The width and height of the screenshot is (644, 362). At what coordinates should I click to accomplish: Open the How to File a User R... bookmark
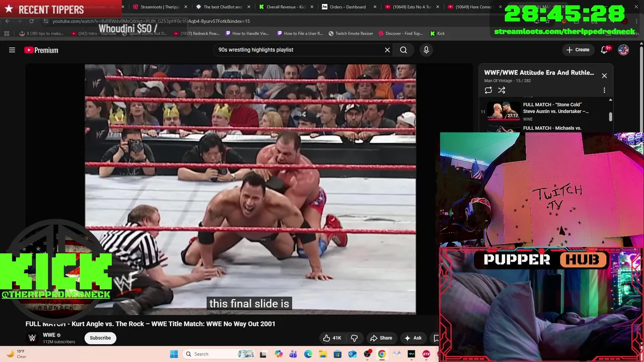pyautogui.click(x=300, y=34)
